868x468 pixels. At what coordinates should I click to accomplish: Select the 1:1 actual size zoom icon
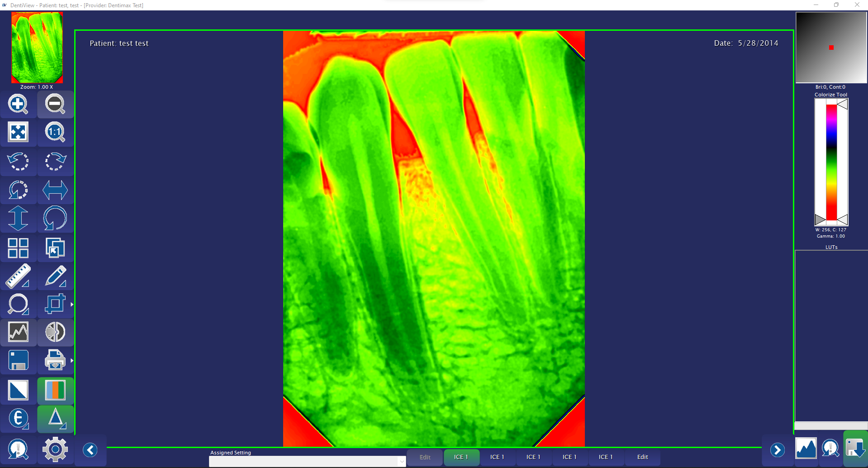pos(55,132)
